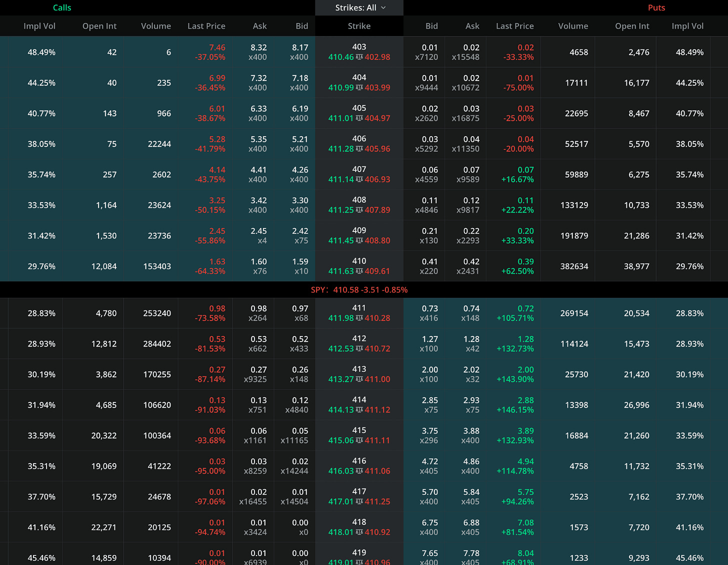
Task: Click the scale icon in strike 403 row
Action: click(x=359, y=57)
